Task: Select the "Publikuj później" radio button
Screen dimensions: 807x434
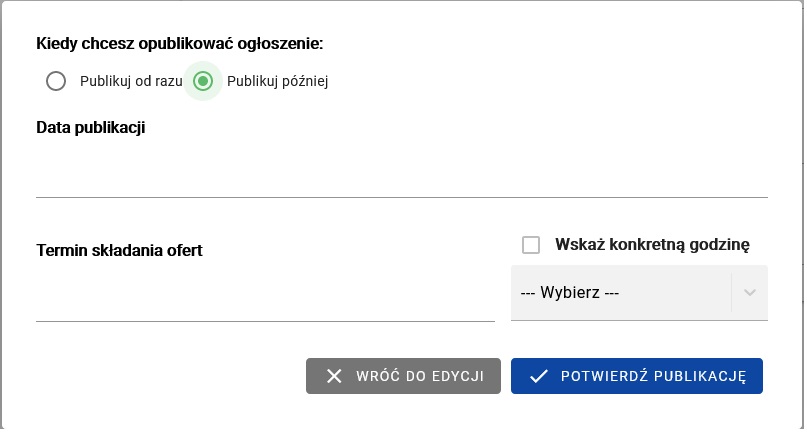Action: coord(203,82)
